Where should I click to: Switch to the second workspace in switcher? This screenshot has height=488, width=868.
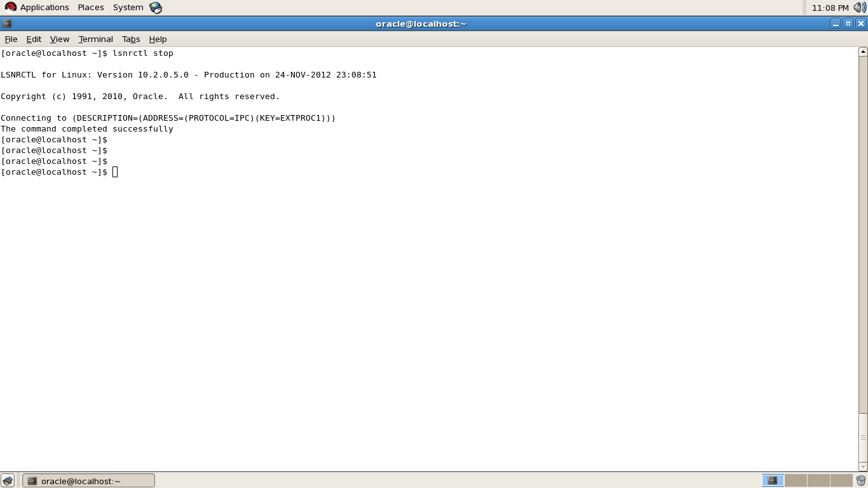point(796,480)
